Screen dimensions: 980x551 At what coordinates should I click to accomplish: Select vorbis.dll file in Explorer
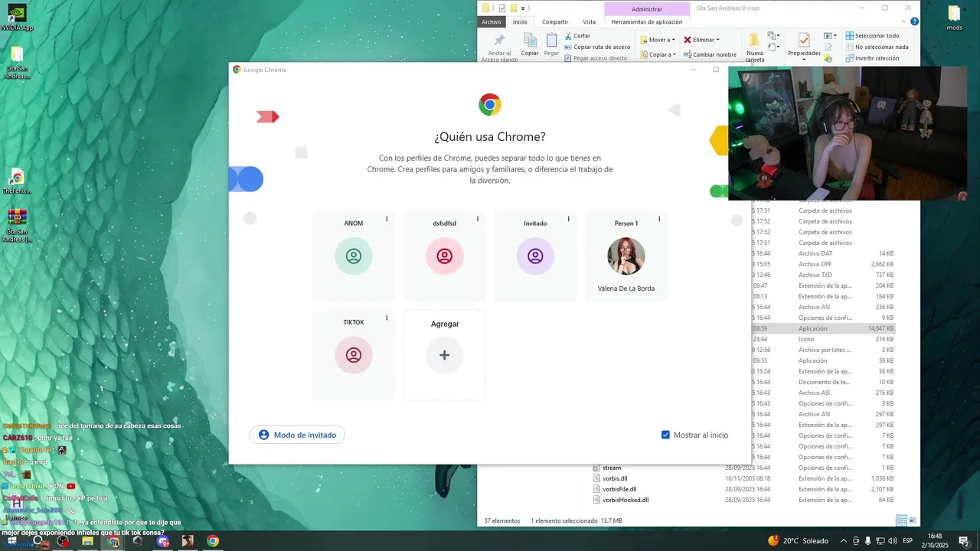[613, 478]
